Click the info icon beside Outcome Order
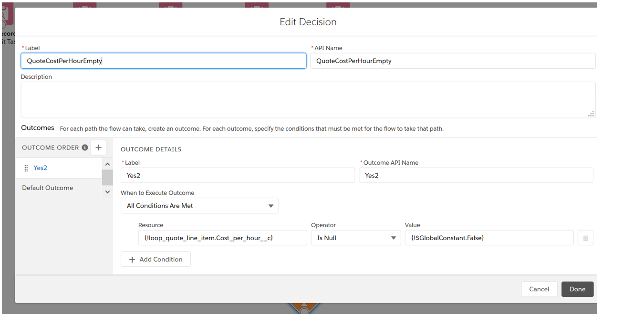644x327 pixels. [84, 147]
